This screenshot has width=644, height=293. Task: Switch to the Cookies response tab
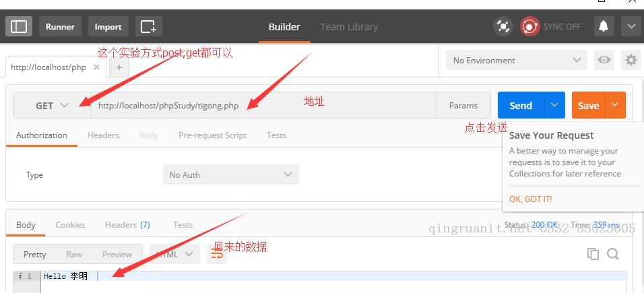coord(70,225)
